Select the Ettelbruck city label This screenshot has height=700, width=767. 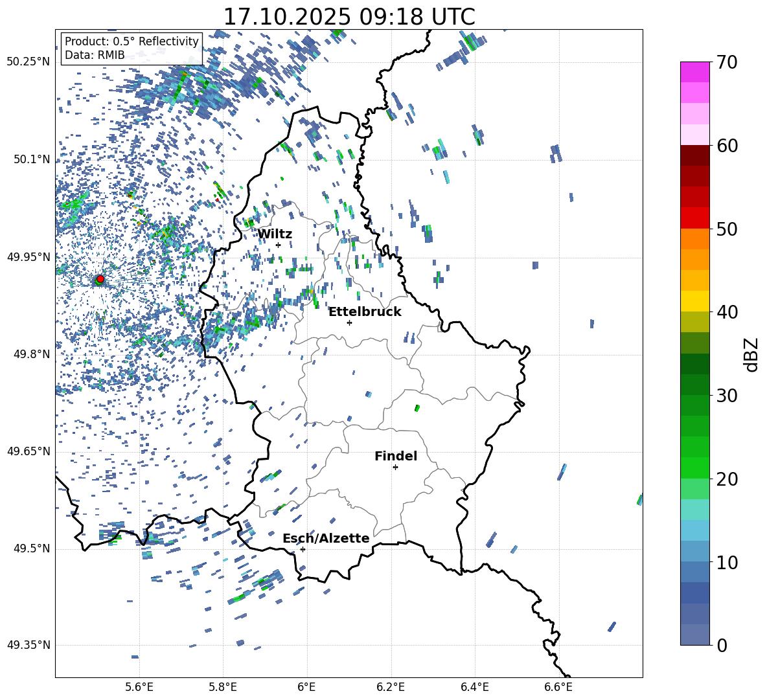365,312
